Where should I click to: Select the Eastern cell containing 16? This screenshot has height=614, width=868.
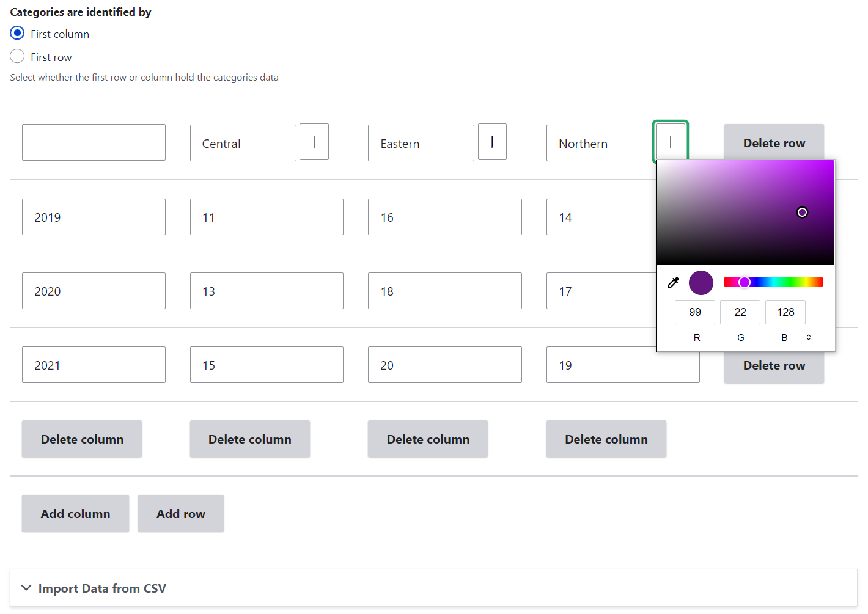tap(444, 217)
